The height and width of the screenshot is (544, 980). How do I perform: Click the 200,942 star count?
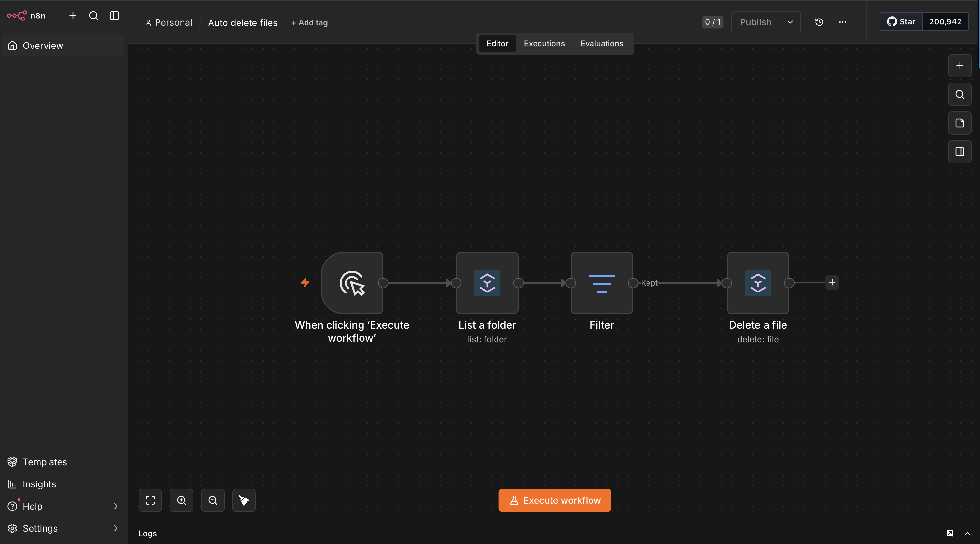pyautogui.click(x=946, y=22)
